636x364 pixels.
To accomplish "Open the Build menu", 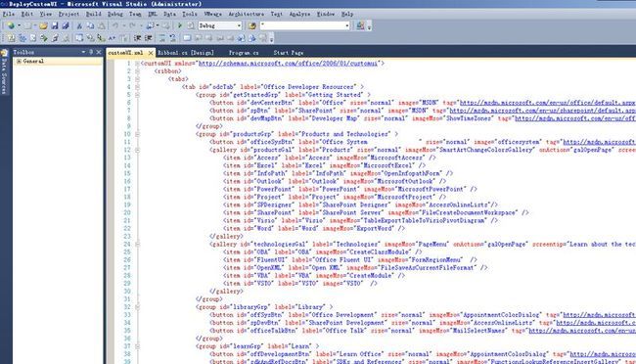I will [93, 14].
